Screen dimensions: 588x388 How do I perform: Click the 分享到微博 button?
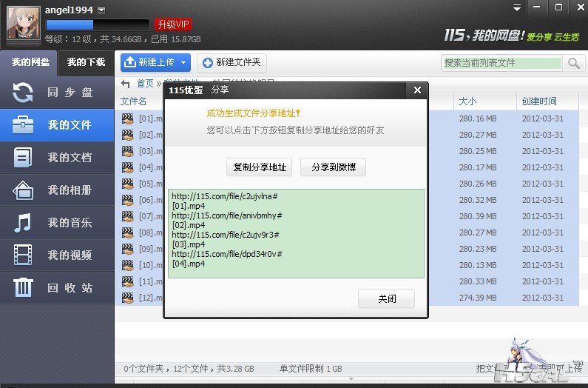(x=333, y=167)
